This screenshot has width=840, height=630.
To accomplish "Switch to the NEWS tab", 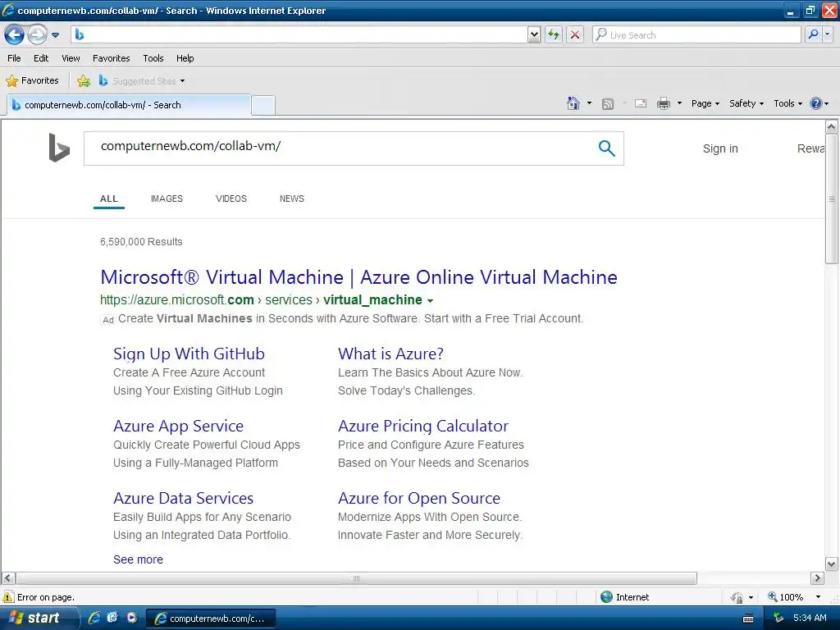I will [x=291, y=199].
